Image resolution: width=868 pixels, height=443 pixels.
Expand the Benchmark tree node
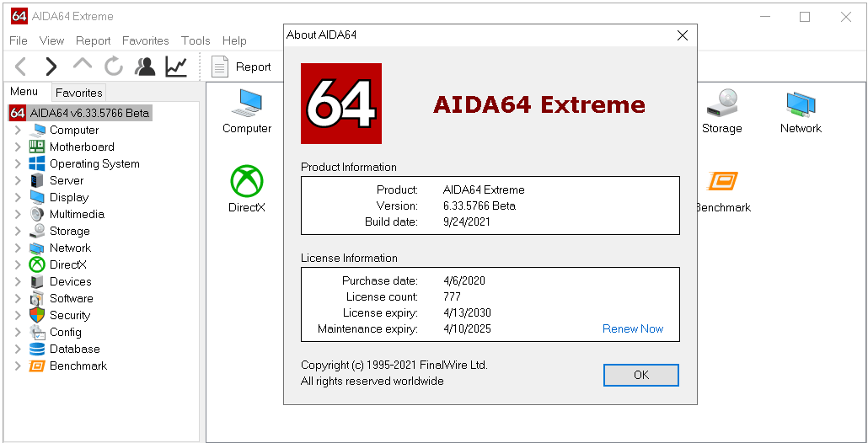coord(18,366)
